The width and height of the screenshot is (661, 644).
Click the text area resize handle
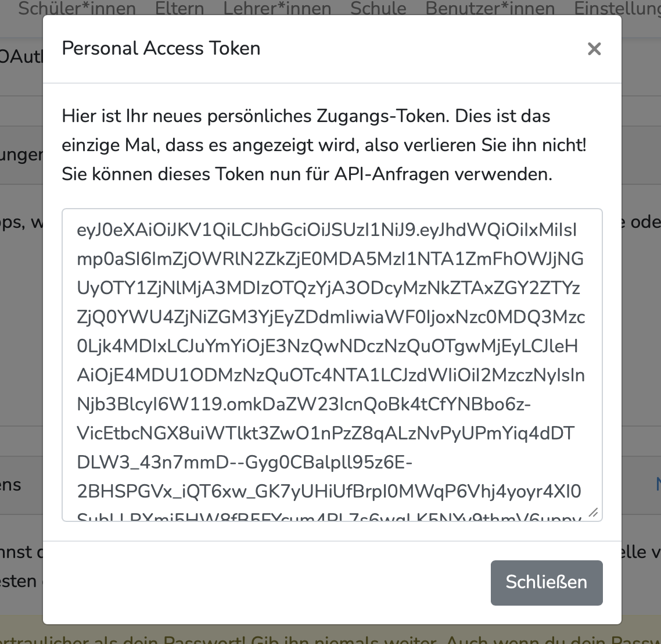[x=593, y=513]
